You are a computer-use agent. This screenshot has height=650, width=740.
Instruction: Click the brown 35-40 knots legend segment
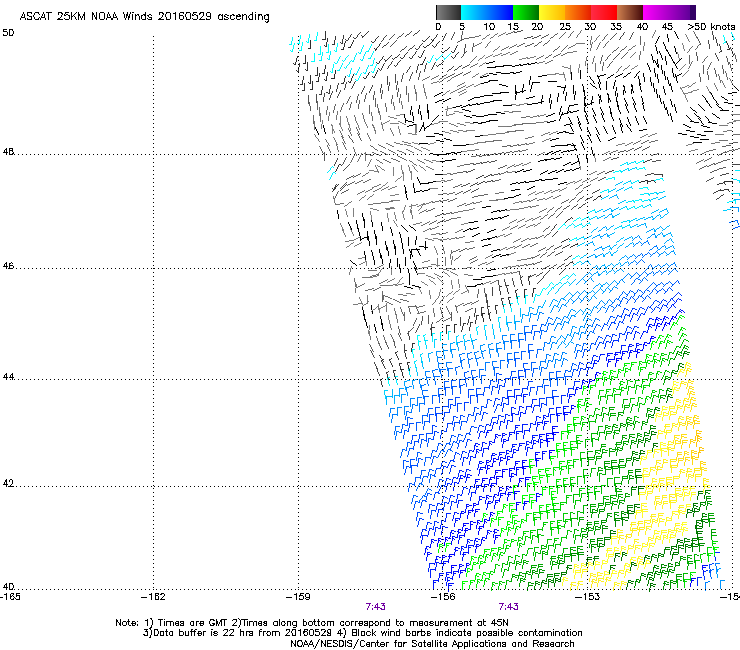click(630, 12)
